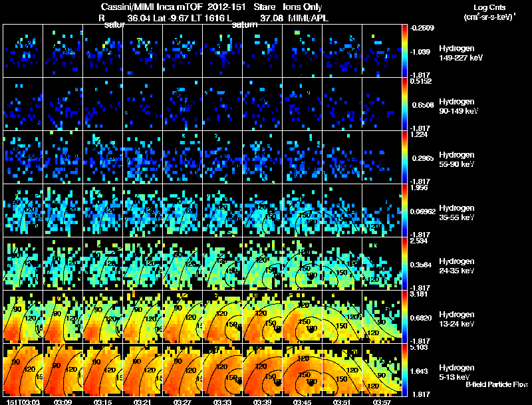Select the Hydrogen 55-90 keV label
Screen dimensions: 532x405
coord(457,160)
